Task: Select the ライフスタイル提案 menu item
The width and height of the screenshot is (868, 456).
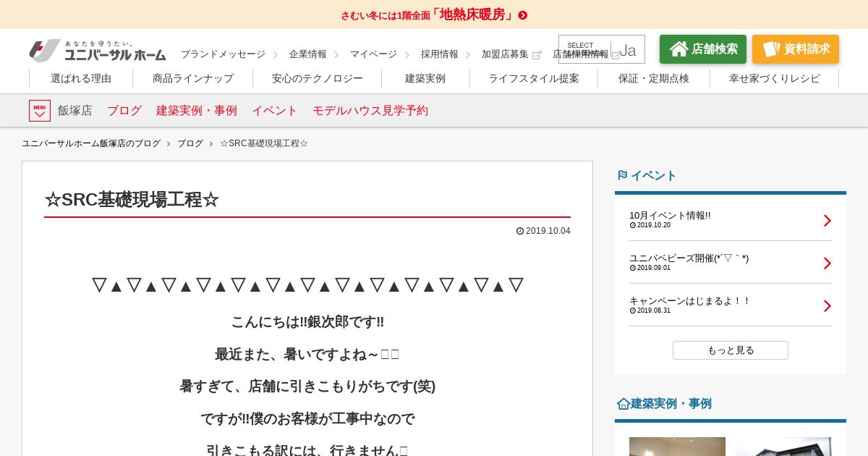Action: point(534,78)
